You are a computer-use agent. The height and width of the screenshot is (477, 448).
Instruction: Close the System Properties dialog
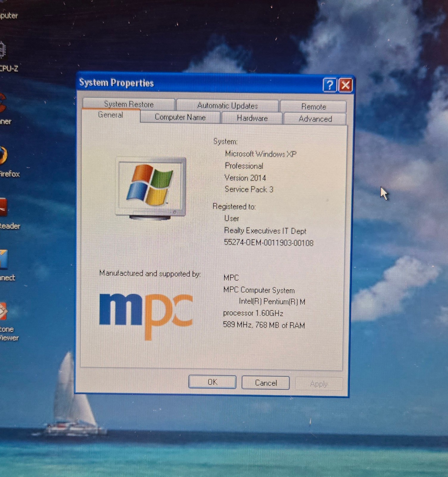pos(346,86)
